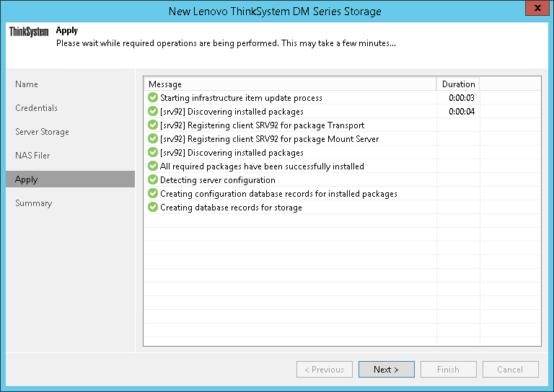Viewport: 554px width, 392px height.
Task: Click the green check beside 'Detecting server configuration'
Action: (153, 179)
